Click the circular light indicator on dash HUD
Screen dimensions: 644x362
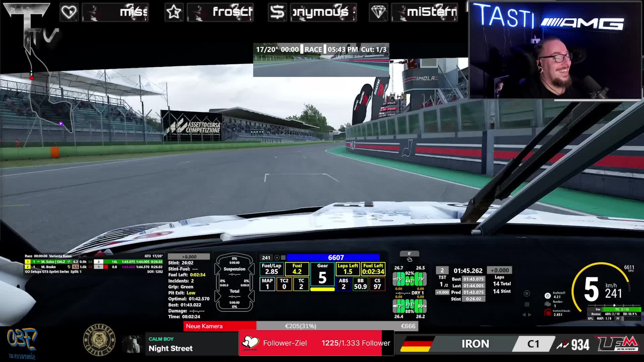coord(527,293)
